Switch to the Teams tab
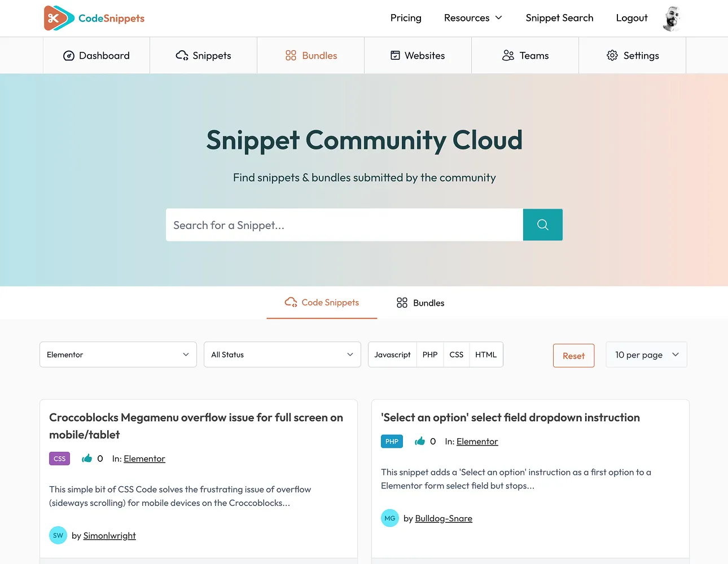The image size is (728, 564). tap(525, 55)
